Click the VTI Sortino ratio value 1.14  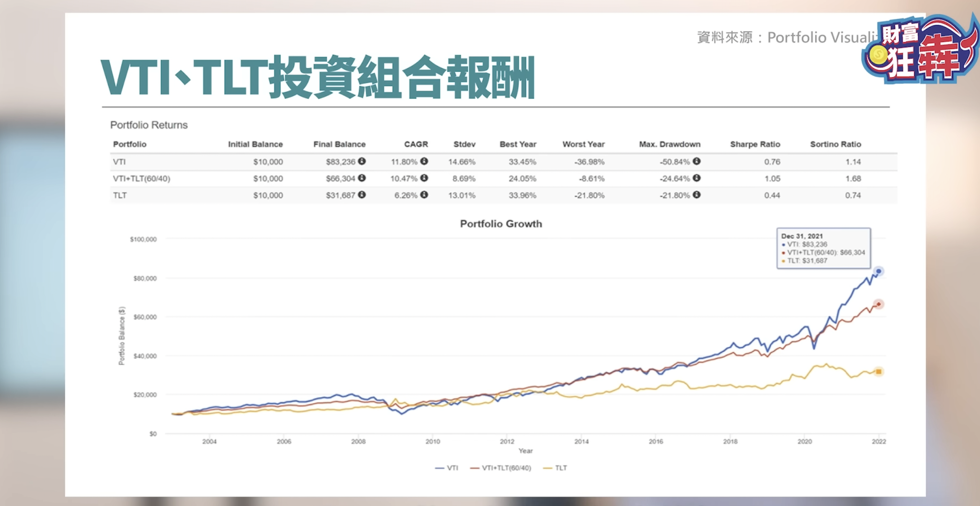coord(853,162)
